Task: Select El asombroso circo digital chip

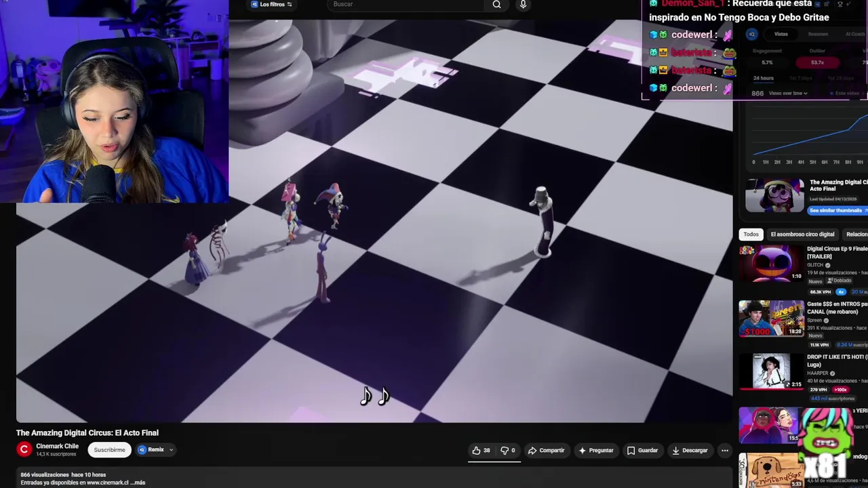Action: 802,235
